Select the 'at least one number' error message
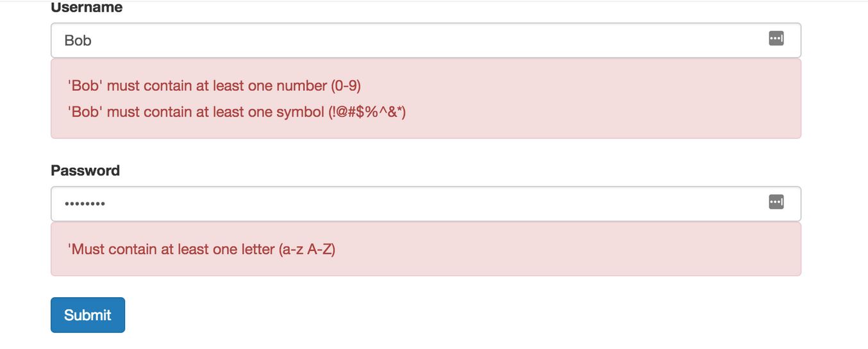 [214, 86]
